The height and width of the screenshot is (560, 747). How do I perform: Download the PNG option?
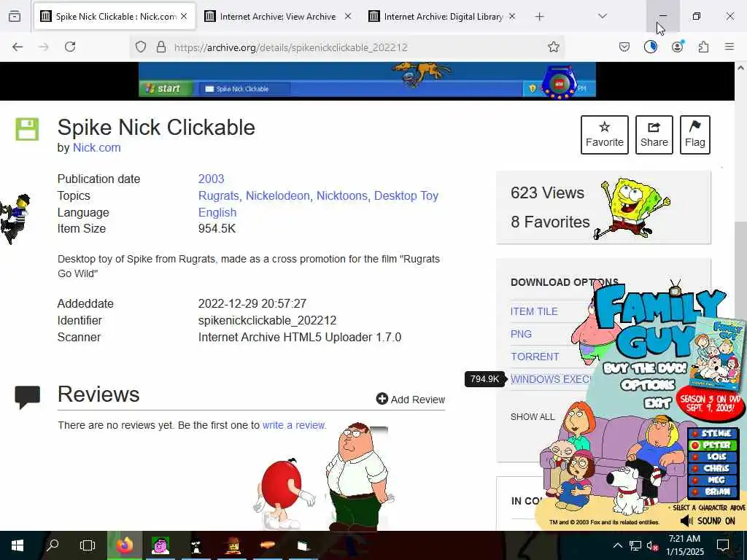pos(521,334)
